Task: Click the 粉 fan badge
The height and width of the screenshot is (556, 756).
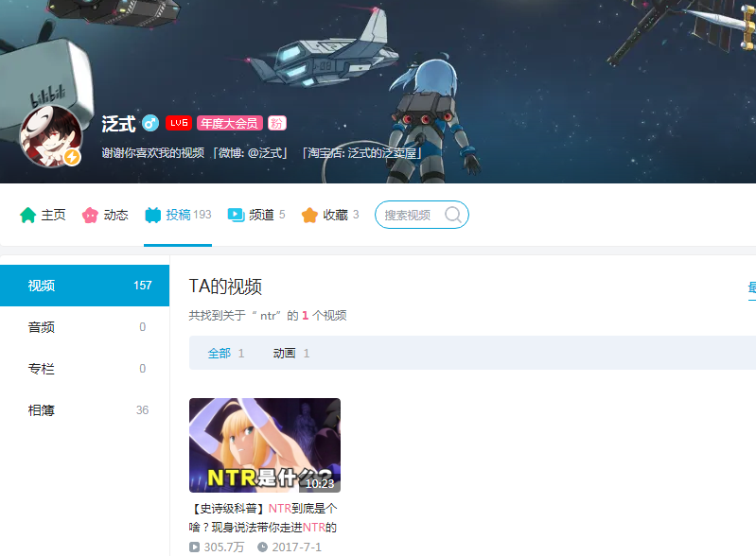Action: tap(276, 123)
